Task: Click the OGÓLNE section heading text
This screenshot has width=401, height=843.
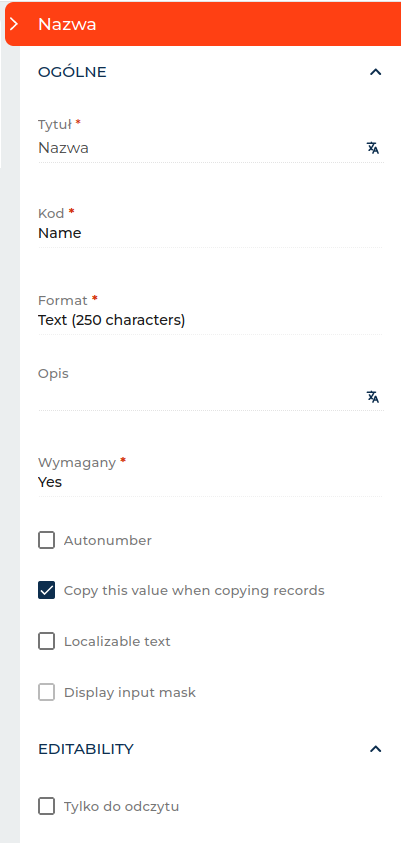Action: [x=72, y=72]
